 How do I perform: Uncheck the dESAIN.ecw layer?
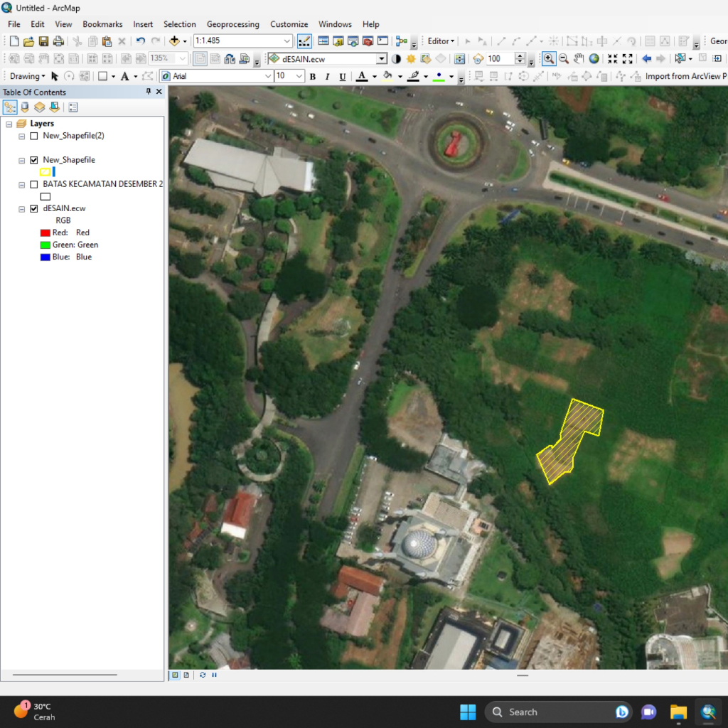(x=33, y=208)
